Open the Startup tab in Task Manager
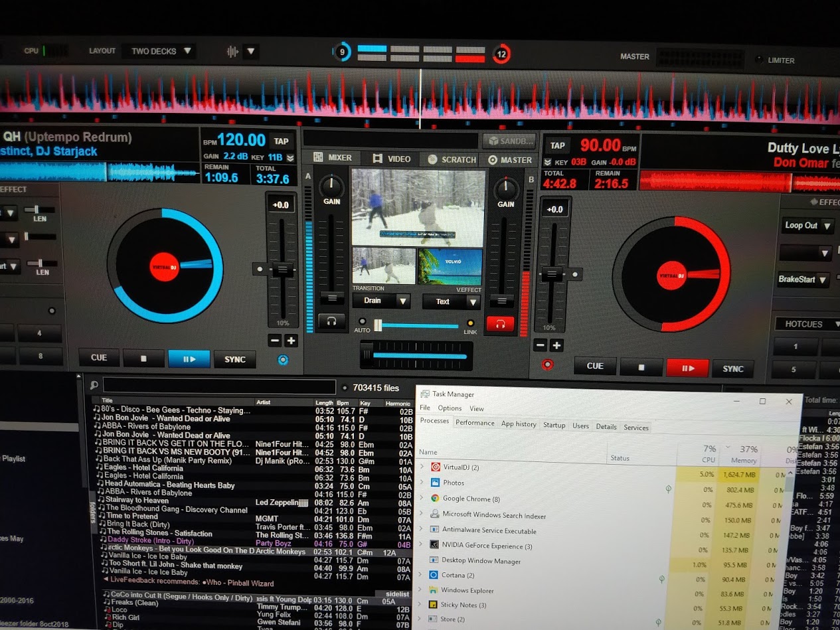 pos(554,426)
